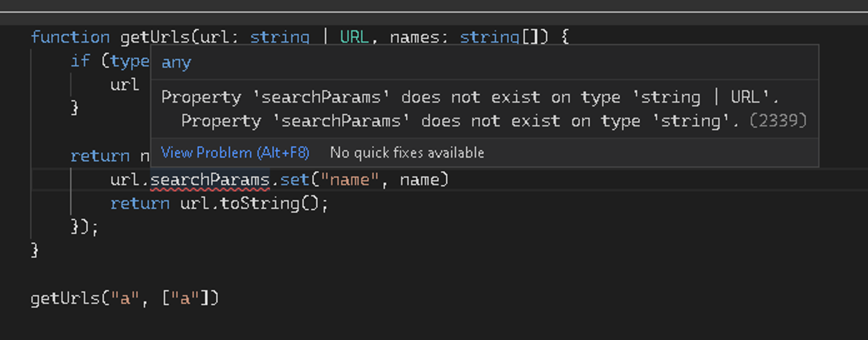Select the "name" string literal

click(350, 180)
